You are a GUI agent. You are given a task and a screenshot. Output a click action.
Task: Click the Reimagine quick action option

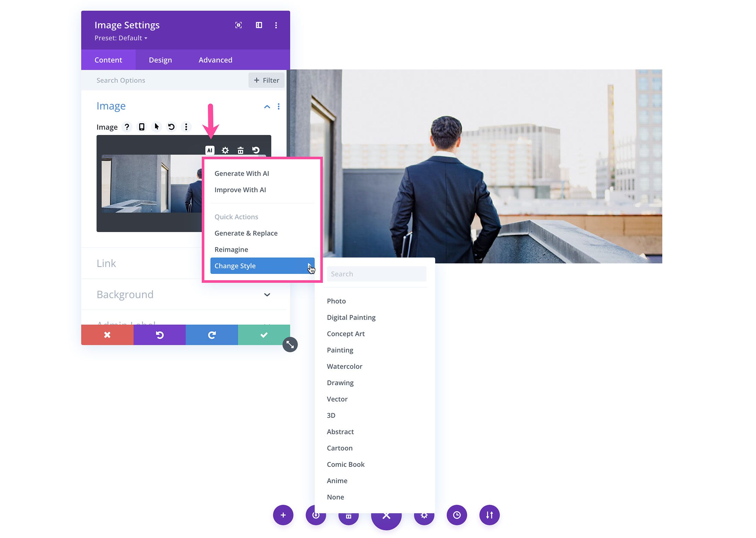(231, 249)
